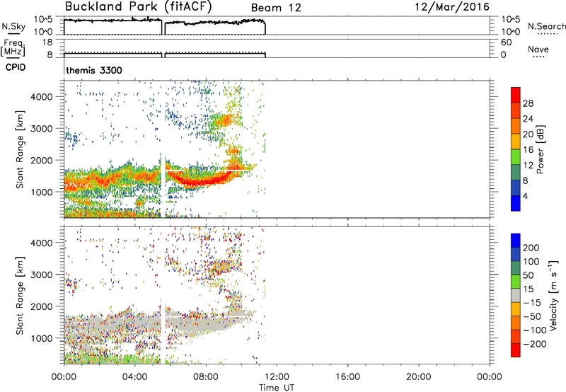This screenshot has width=566, height=392.
Task: Click the '12:00' time tick label
Action: pos(277,377)
